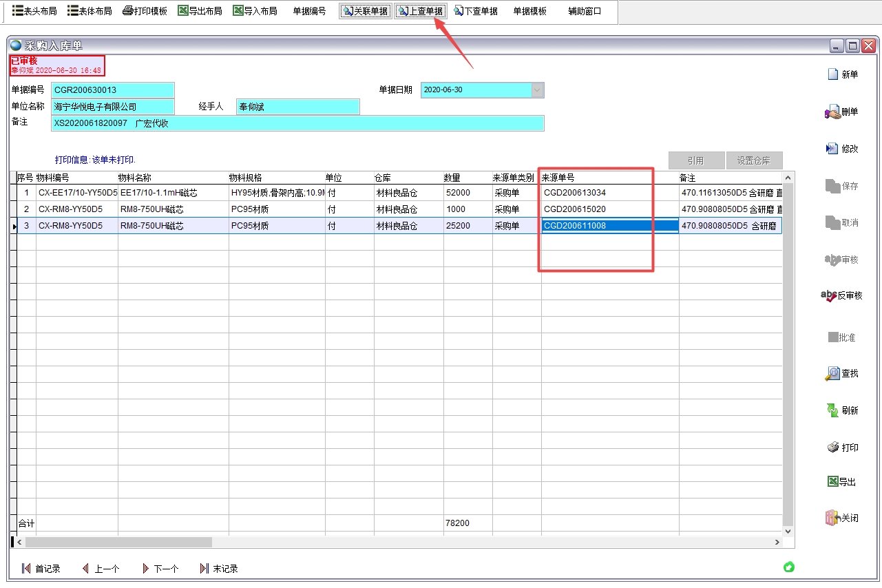Open 查找 search icon on right panel

click(x=832, y=373)
